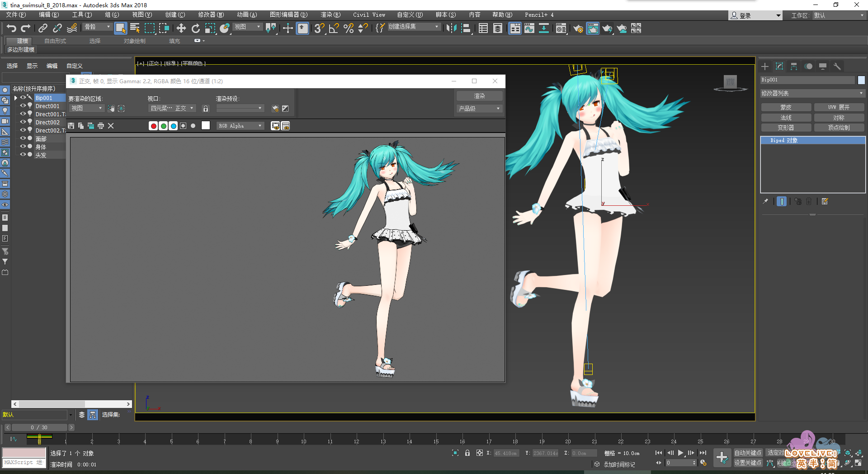Click the Redo arrow in main toolbar
The image size is (868, 474).
tap(26, 28)
